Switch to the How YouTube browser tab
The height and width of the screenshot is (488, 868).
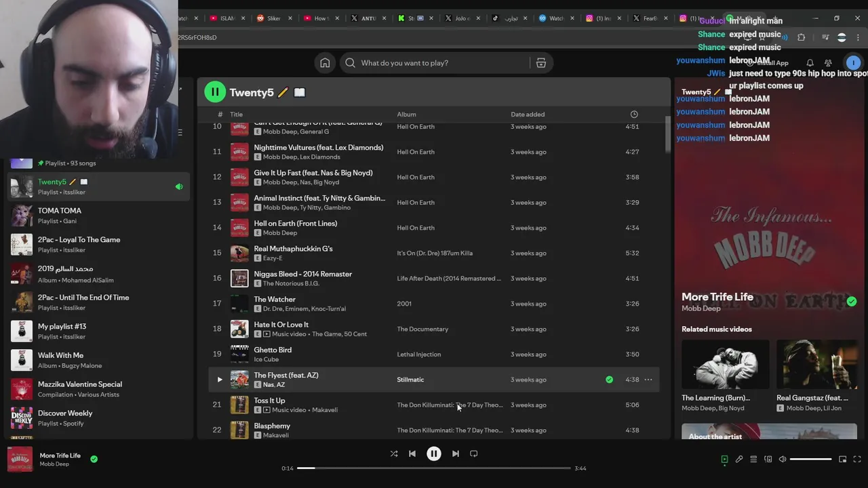[321, 18]
